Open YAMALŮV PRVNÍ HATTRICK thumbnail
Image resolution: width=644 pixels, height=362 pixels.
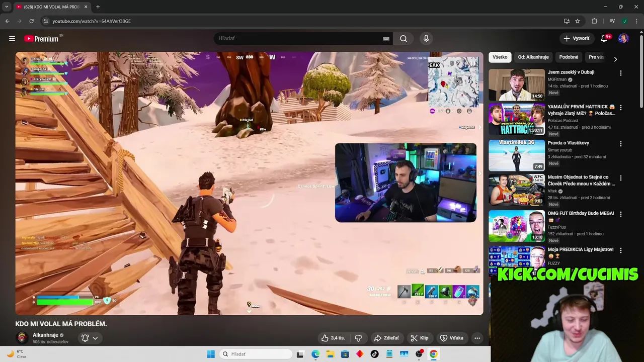(x=517, y=119)
